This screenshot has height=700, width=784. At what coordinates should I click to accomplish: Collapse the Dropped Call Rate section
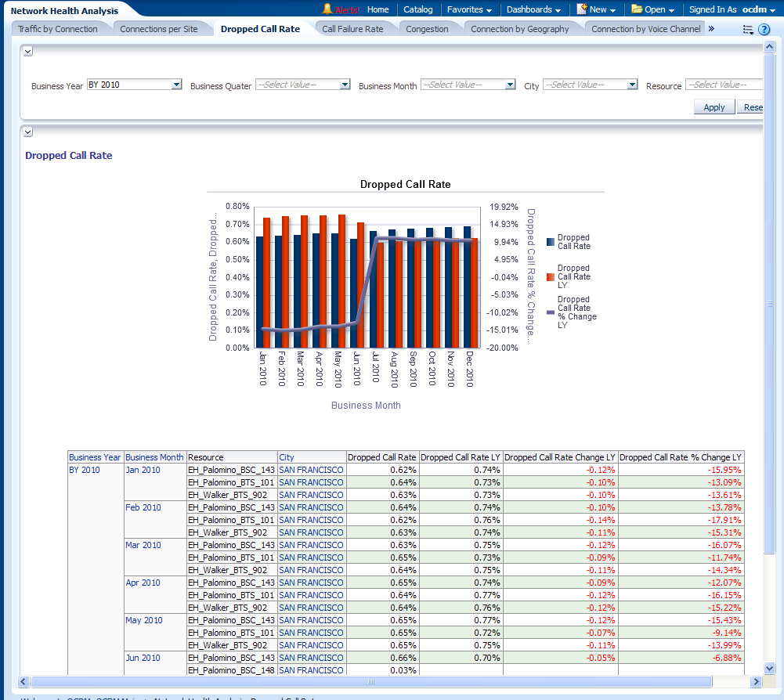(27, 132)
